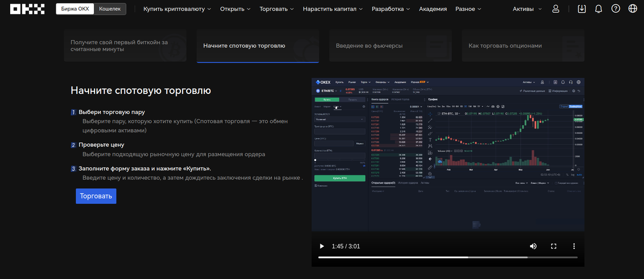The height and width of the screenshot is (279, 644).
Task: Play the tutorial video
Action: [x=322, y=246]
